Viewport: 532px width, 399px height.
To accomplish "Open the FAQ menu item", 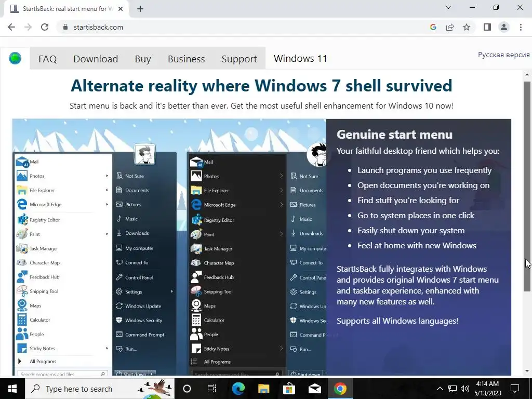I will click(x=47, y=59).
